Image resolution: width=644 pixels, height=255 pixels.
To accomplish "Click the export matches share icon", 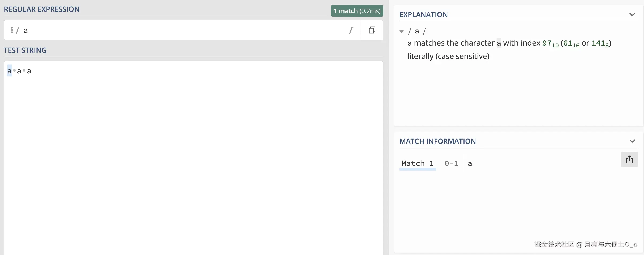I will (629, 160).
